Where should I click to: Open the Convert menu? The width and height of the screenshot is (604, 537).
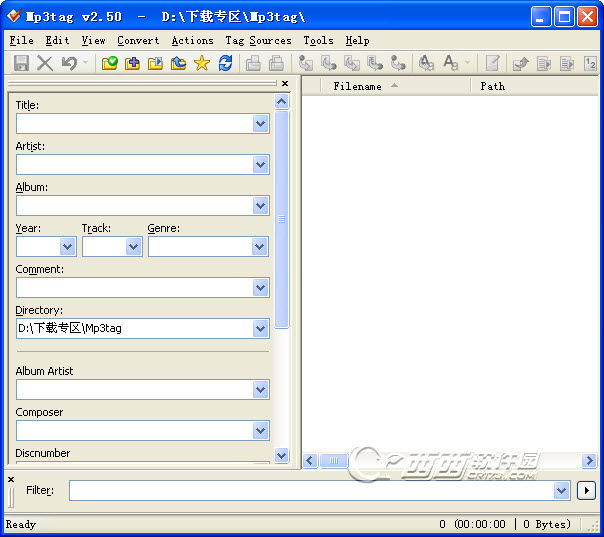(x=138, y=41)
